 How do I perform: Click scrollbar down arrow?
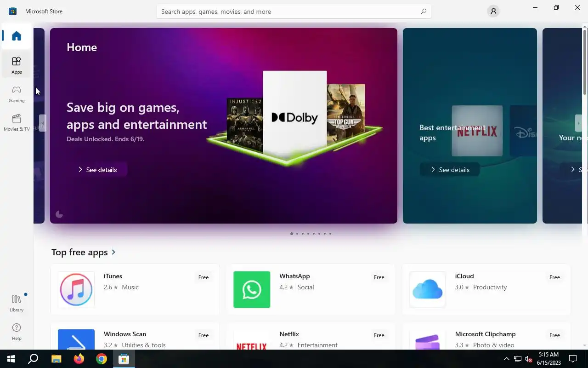[x=585, y=345]
